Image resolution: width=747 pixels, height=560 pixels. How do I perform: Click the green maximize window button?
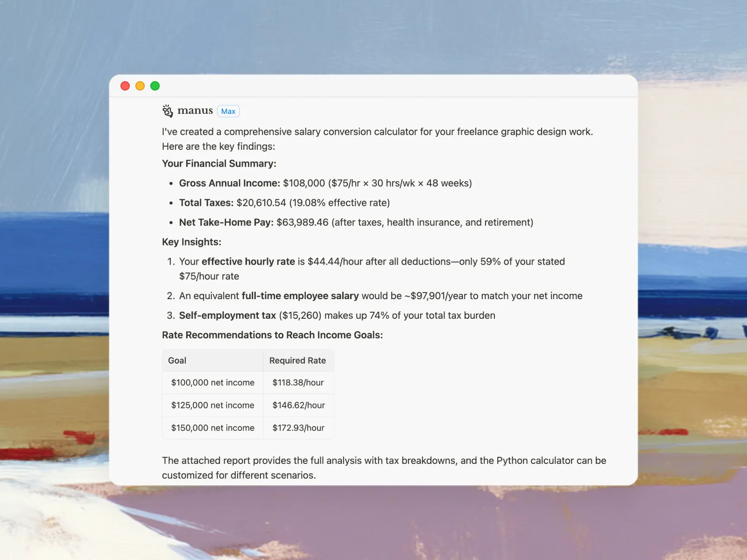(155, 86)
